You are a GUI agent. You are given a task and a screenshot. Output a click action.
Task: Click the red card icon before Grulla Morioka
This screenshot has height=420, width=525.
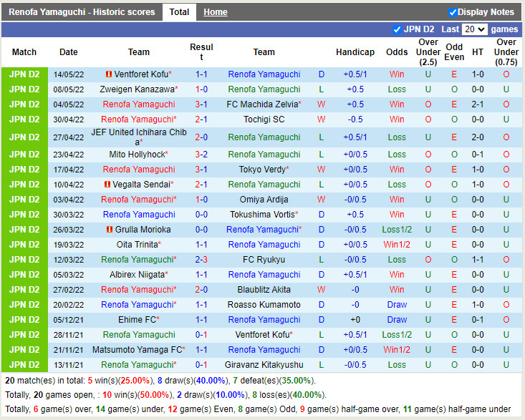110,230
